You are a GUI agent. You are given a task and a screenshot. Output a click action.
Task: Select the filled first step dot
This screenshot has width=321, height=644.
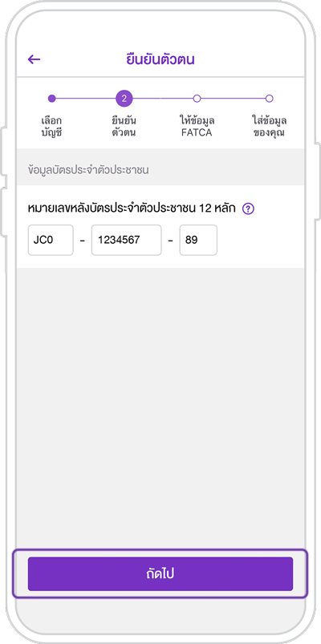point(52,99)
